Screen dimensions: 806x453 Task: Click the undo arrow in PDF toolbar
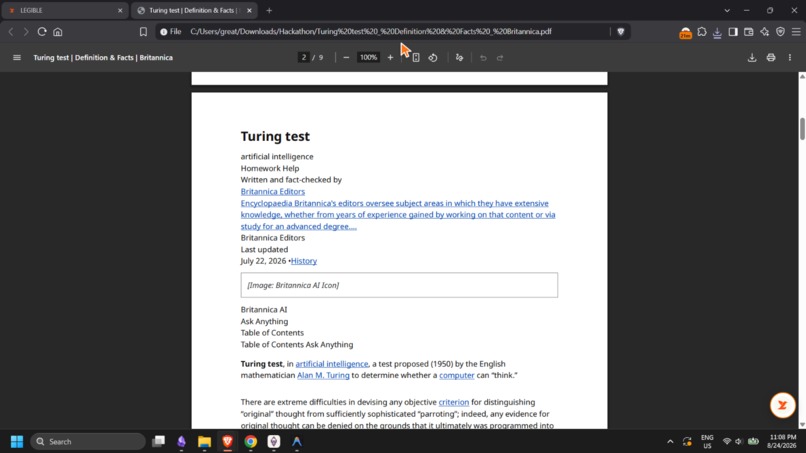483,58
